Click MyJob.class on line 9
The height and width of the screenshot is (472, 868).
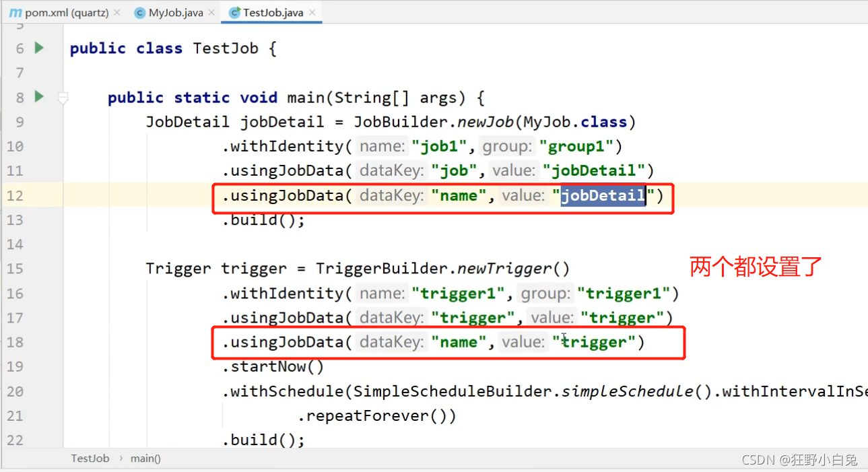(x=575, y=122)
